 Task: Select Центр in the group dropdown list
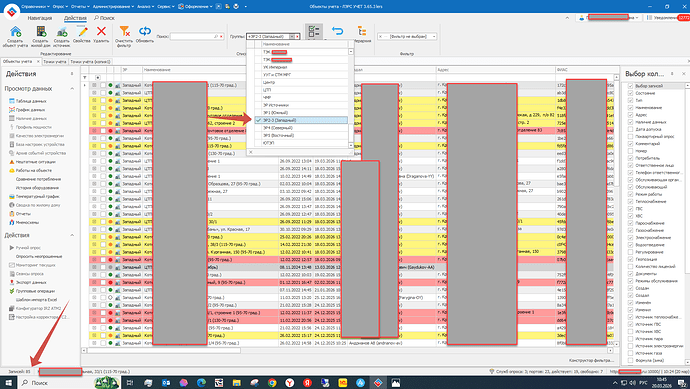point(301,82)
